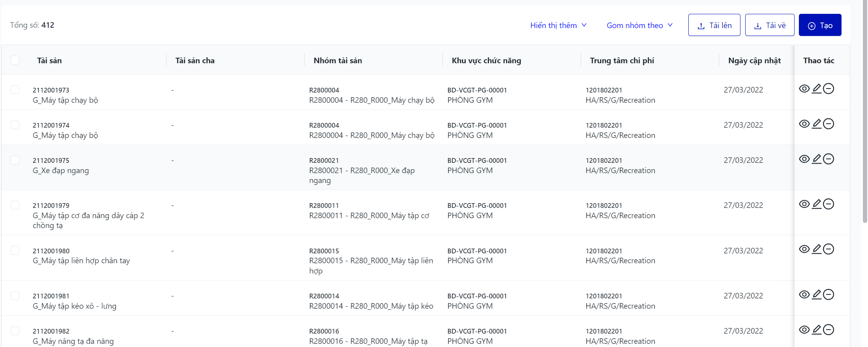
Task: Edit asset 2112001980 via pencil icon
Action: coord(816,249)
